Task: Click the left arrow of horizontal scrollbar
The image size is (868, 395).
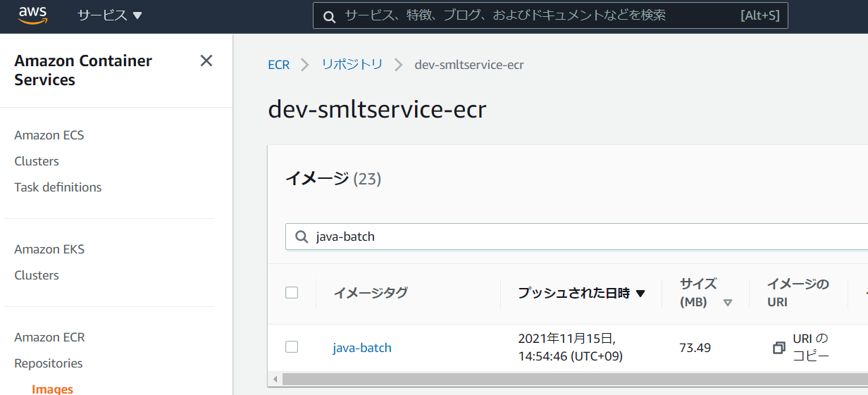Action: (x=275, y=380)
